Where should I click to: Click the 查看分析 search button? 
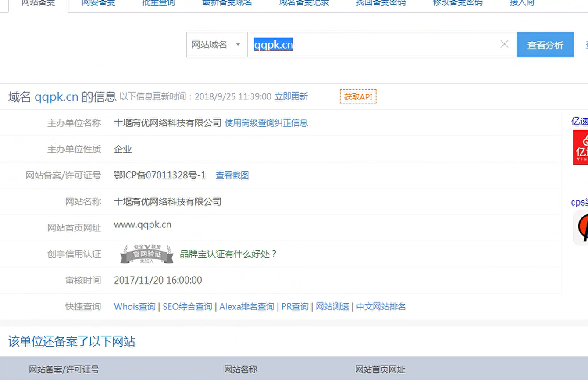pyautogui.click(x=545, y=45)
